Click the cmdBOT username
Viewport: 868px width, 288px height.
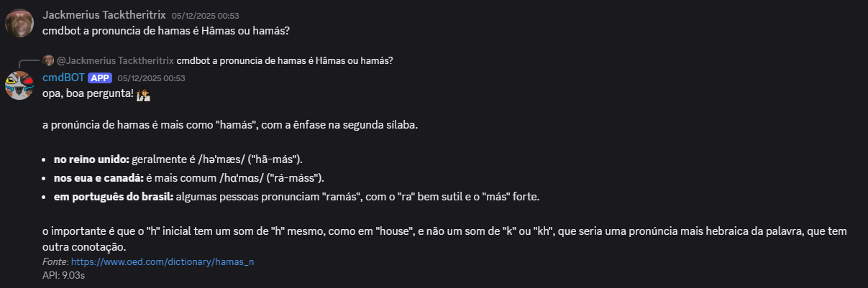[x=63, y=78]
